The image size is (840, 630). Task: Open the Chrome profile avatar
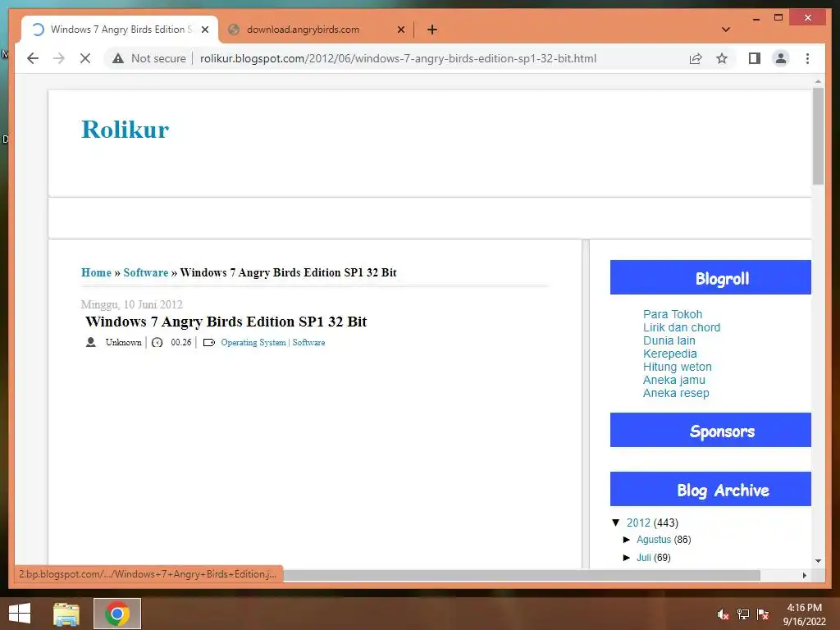click(x=781, y=58)
